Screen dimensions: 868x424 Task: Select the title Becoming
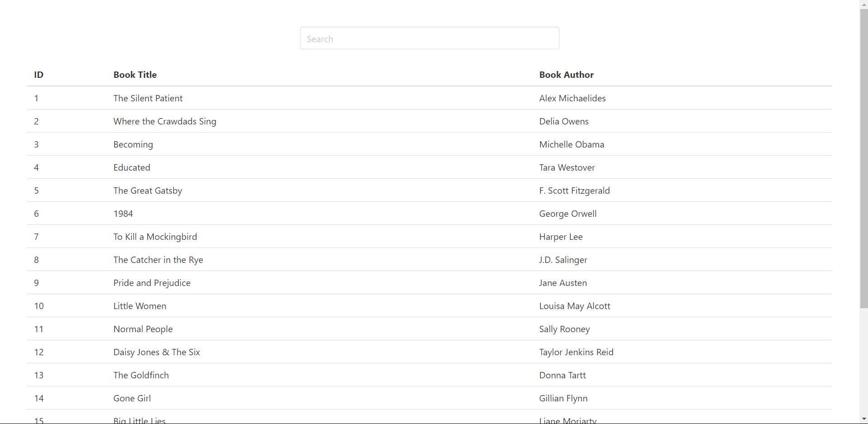(x=133, y=145)
